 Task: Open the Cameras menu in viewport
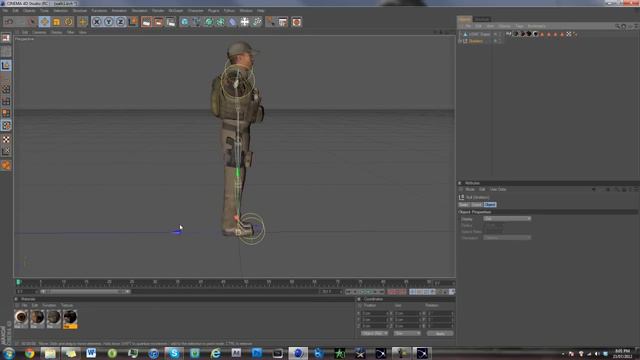40,32
